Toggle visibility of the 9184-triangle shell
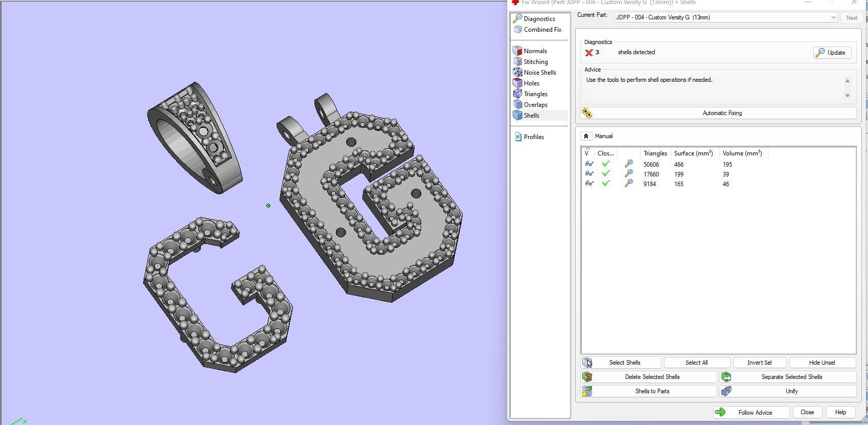Screen dimensions: 868x425 (x=589, y=184)
